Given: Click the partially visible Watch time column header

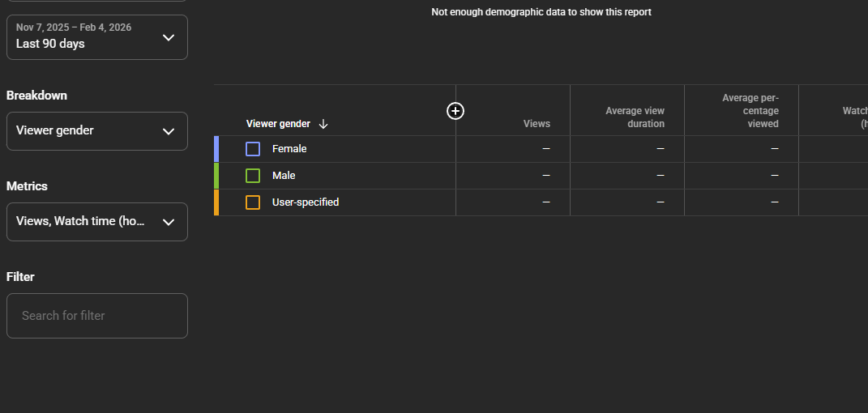Looking at the screenshot, I should [854, 117].
